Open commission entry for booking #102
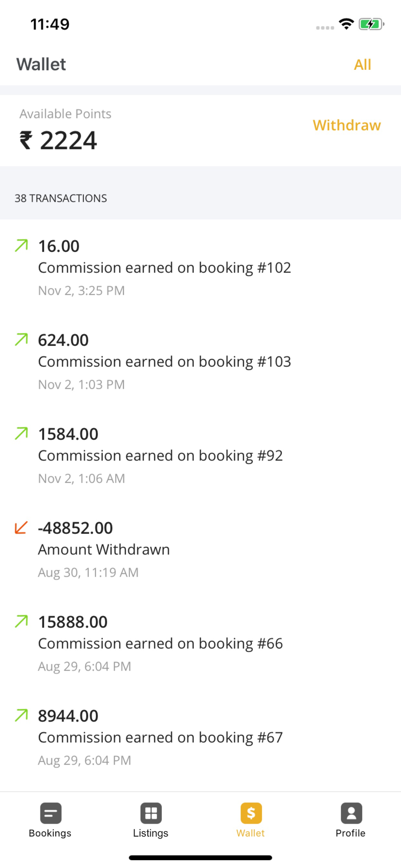This screenshot has width=401, height=868. coord(164,268)
